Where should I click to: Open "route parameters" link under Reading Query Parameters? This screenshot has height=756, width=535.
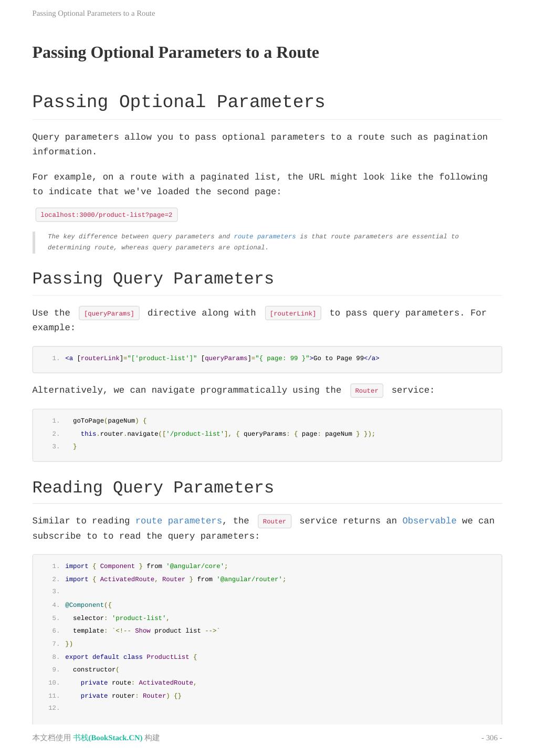click(x=179, y=521)
